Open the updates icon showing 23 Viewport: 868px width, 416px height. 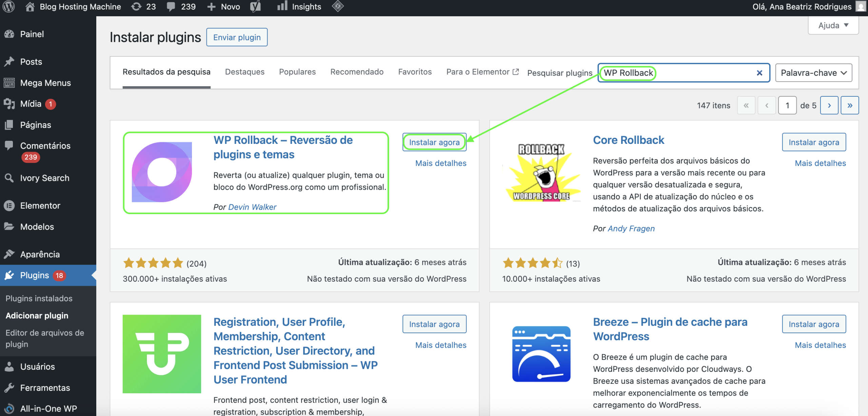tap(136, 7)
